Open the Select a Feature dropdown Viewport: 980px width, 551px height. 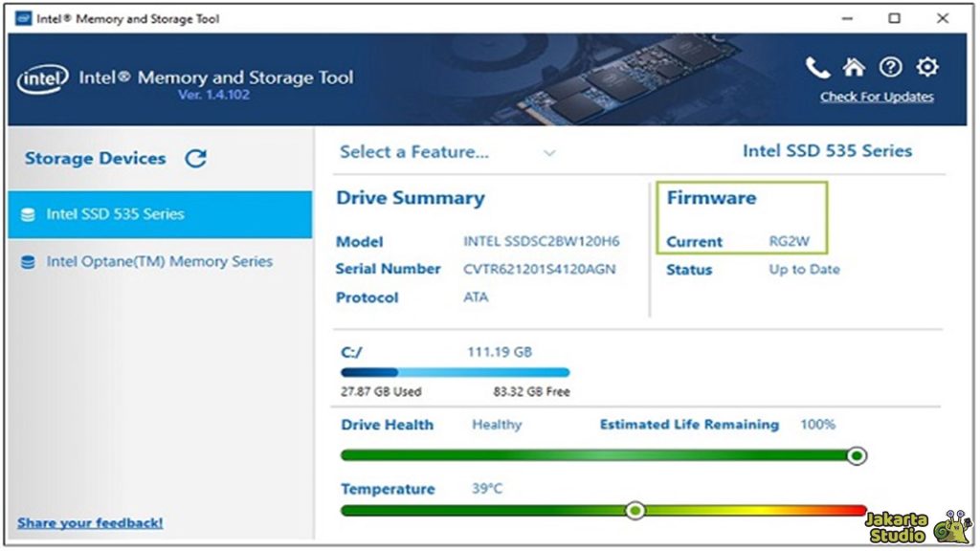[413, 152]
